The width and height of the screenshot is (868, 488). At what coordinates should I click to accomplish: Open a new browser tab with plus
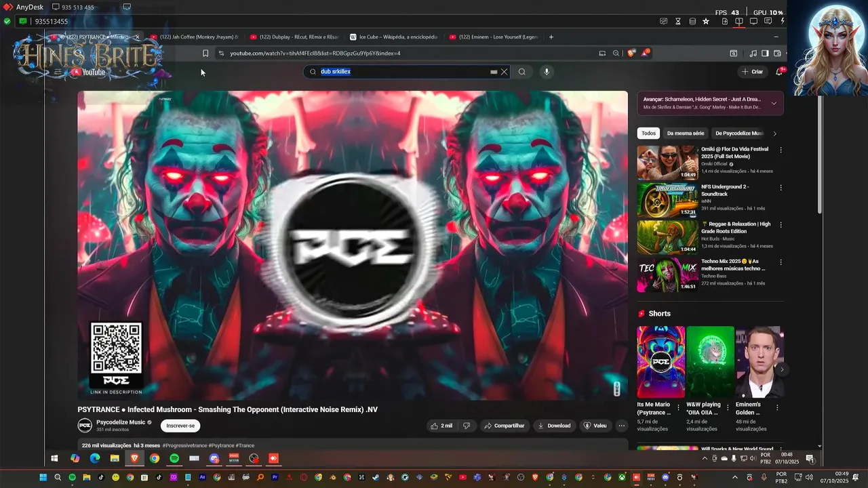551,37
